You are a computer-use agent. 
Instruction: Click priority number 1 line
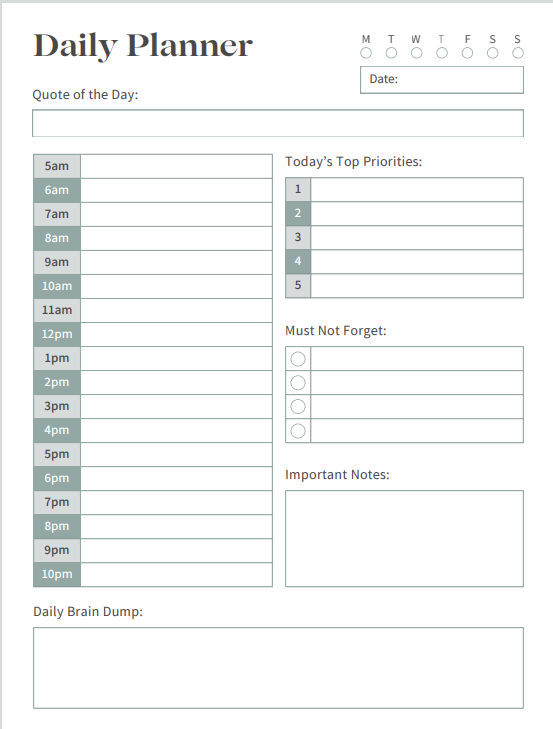[x=417, y=189]
